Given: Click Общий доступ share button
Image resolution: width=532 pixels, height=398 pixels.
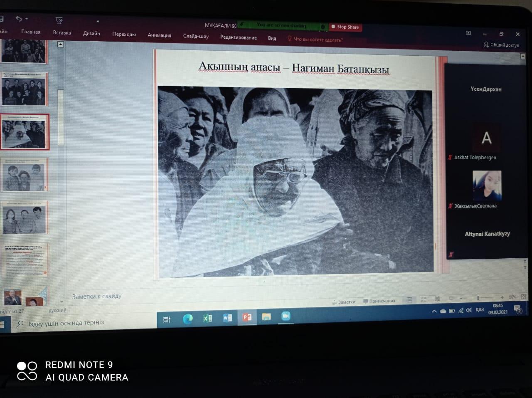Looking at the screenshot, I should point(501,45).
